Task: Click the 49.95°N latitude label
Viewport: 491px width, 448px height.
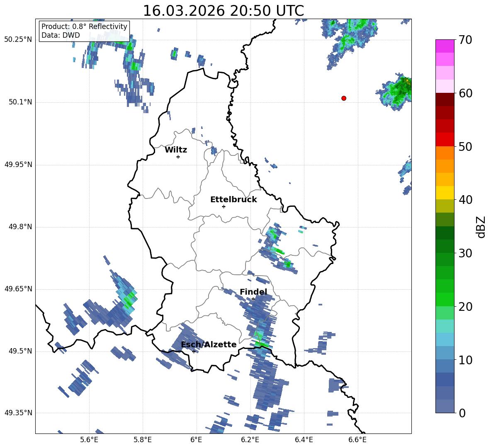Action: pyautogui.click(x=18, y=165)
